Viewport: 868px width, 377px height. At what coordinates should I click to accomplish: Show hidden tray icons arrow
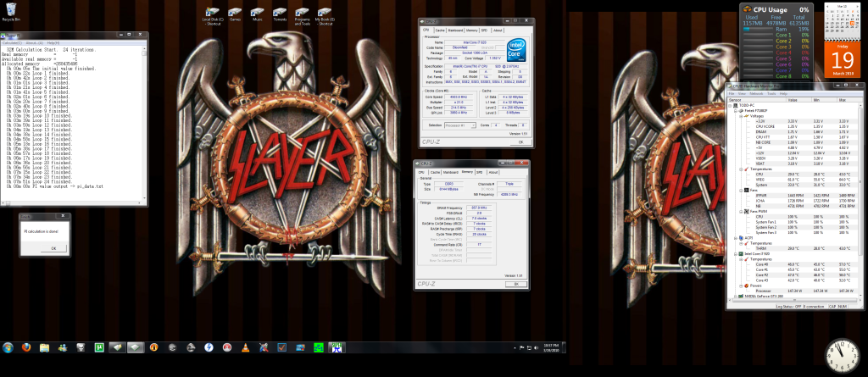coord(515,347)
